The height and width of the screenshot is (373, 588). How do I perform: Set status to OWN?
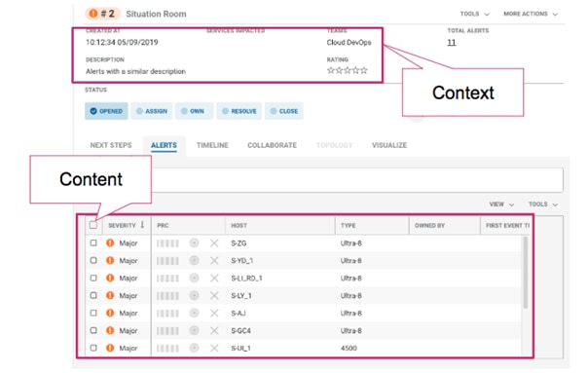pos(194,111)
